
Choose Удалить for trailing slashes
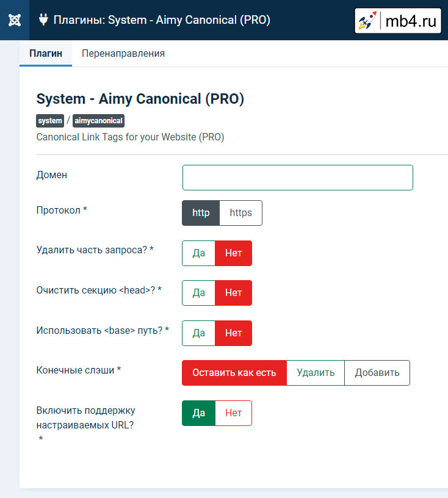[316, 373]
